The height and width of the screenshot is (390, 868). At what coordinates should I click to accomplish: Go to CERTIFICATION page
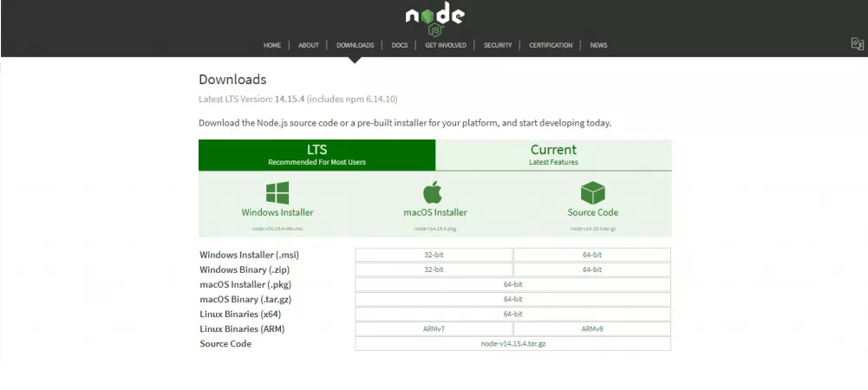pos(551,45)
